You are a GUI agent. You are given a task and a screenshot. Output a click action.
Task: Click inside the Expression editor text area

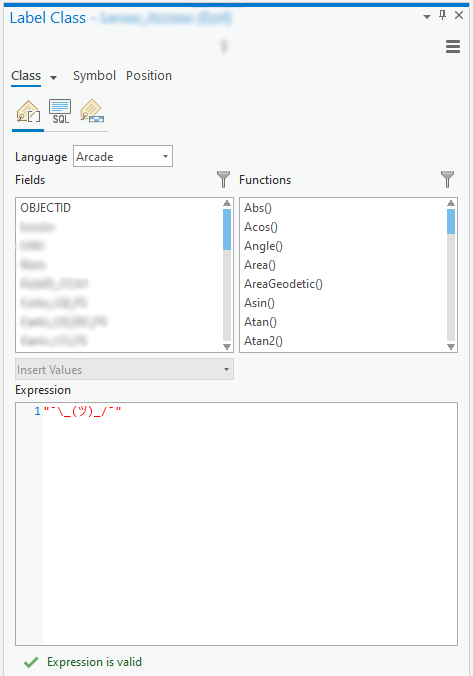[x=250, y=524]
